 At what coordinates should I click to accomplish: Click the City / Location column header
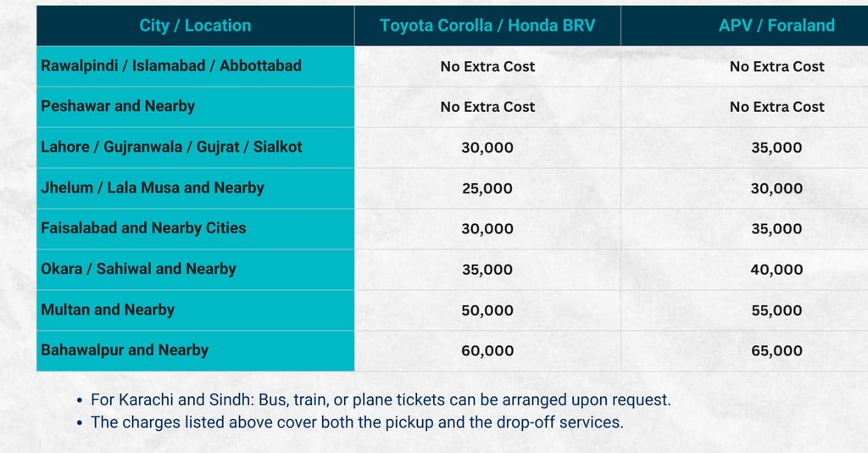[195, 25]
